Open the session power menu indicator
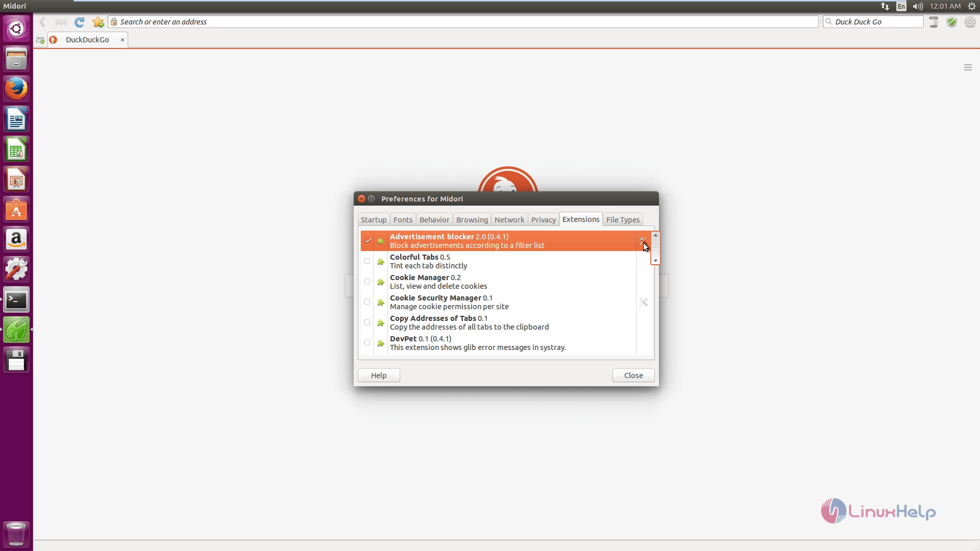The width and height of the screenshot is (980, 551). [x=971, y=6]
